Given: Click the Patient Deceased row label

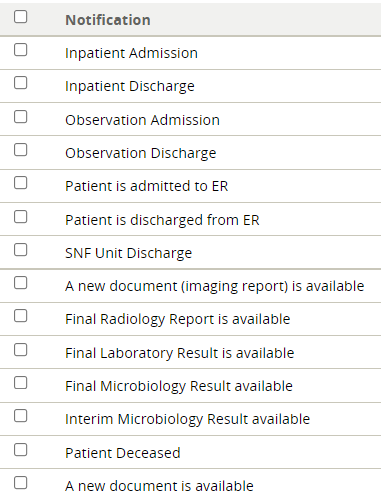Looking at the screenshot, I should (123, 453).
